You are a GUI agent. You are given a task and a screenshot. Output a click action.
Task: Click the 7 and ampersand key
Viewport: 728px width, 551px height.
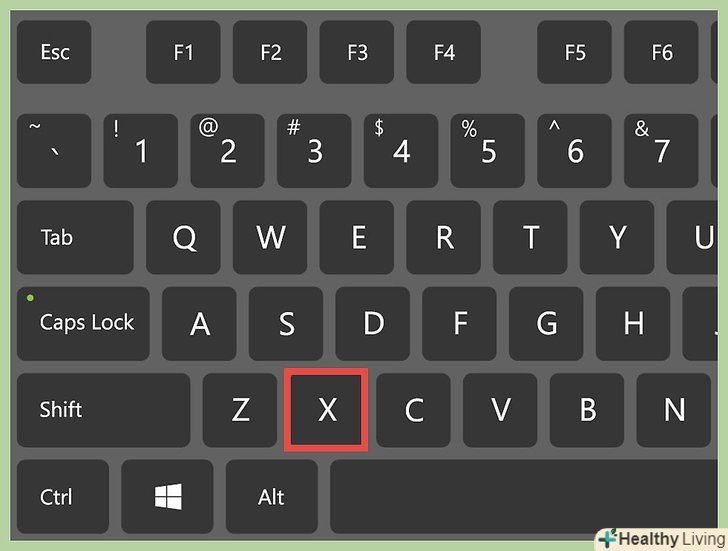(x=661, y=151)
